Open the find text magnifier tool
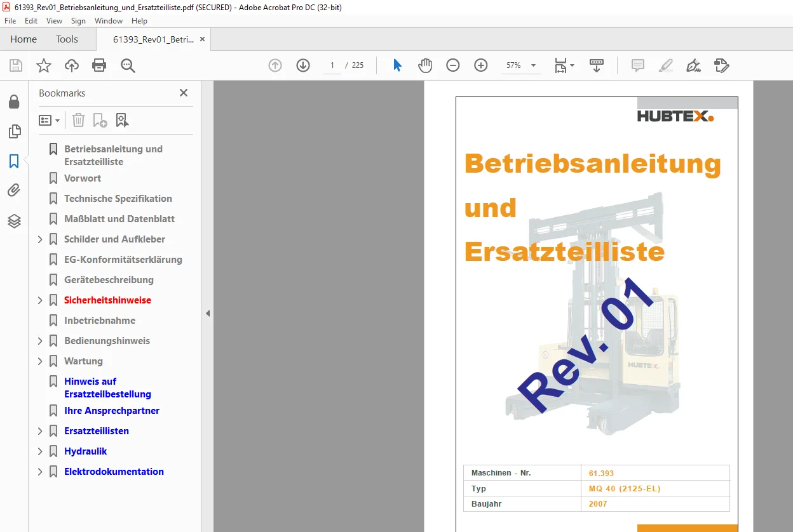 pos(128,65)
